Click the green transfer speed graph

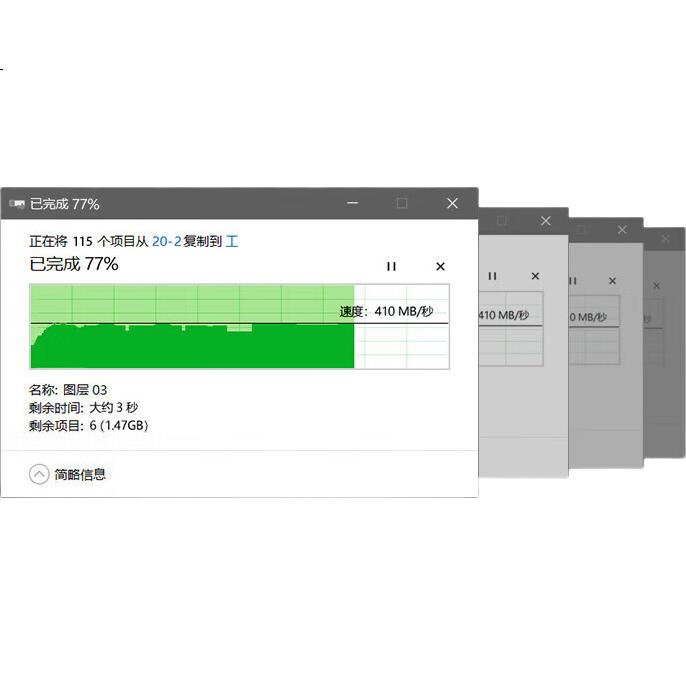[239, 326]
